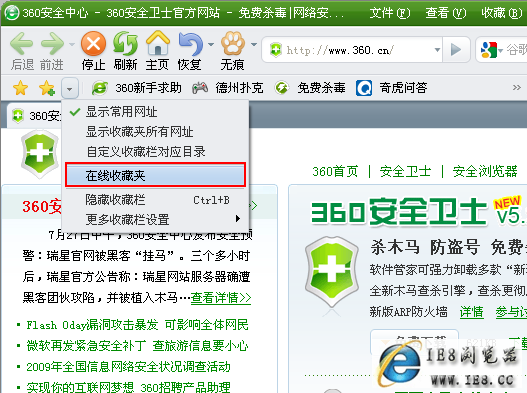This screenshot has height=393, width=527.
Task: Click the green shield image in banner
Action: tap(332, 272)
